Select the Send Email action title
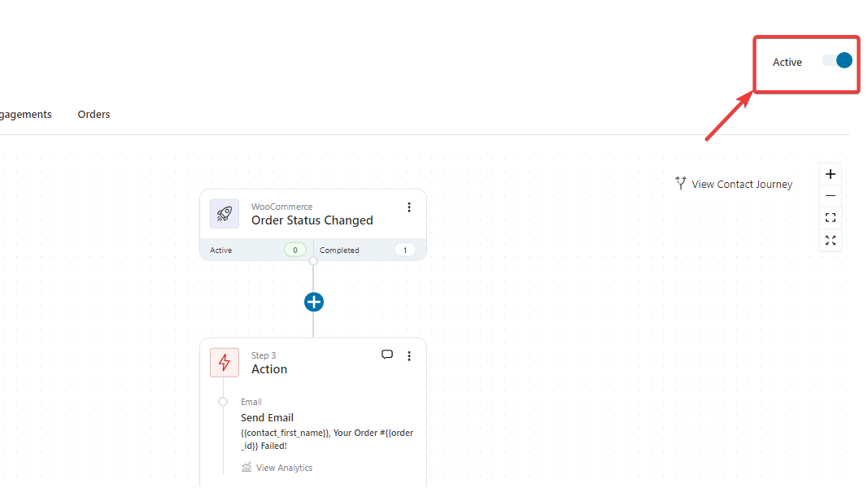 click(267, 418)
